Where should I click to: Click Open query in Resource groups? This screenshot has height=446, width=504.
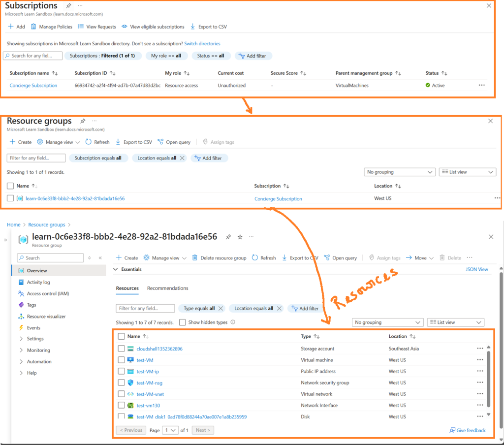(x=174, y=142)
